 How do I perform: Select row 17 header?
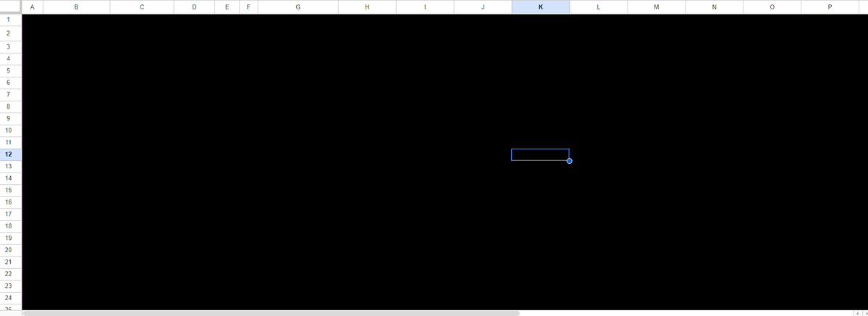click(x=11, y=215)
